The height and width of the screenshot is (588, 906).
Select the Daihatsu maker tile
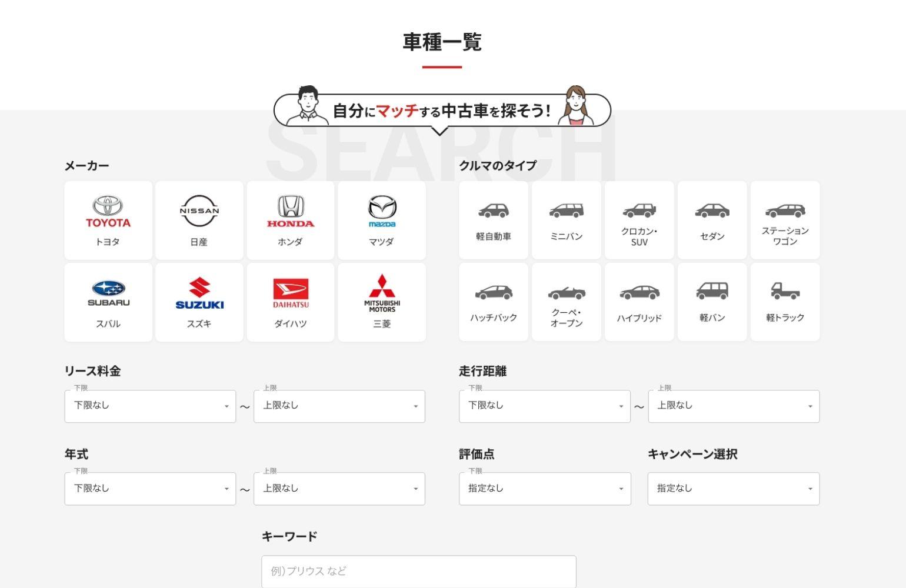(290, 302)
